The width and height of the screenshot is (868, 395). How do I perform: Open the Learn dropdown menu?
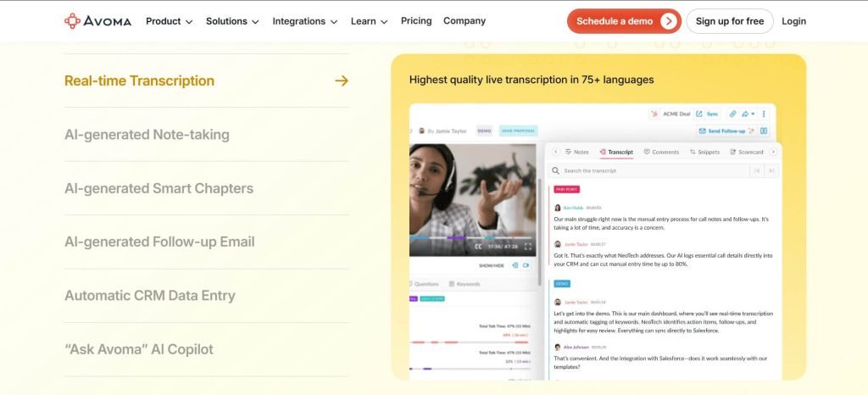pos(370,21)
